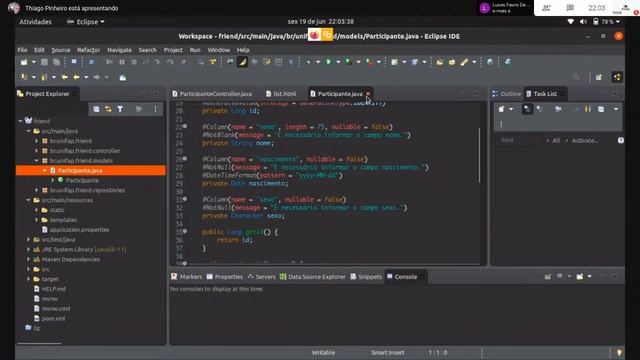Click the green Run button in toolbar

pyautogui.click(x=329, y=62)
